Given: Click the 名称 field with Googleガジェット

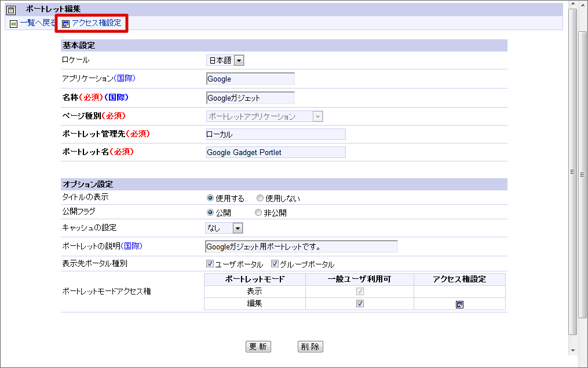Looking at the screenshot, I should pyautogui.click(x=250, y=98).
